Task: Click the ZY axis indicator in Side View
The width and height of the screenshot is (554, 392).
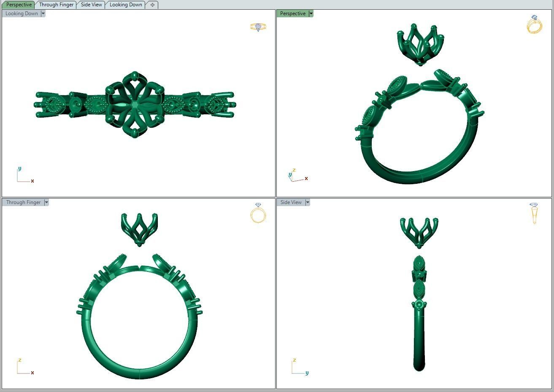Action: pos(300,366)
